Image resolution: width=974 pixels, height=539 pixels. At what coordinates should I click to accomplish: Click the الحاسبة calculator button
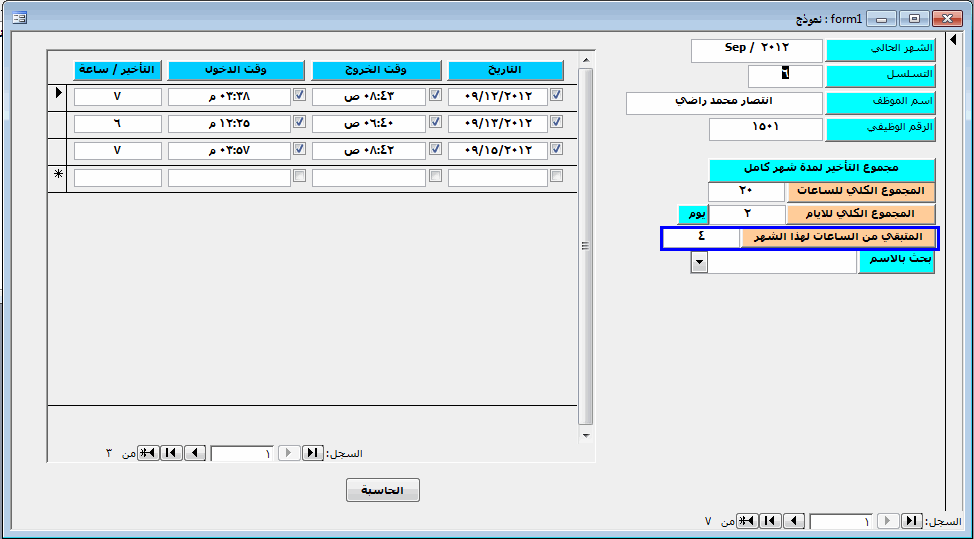pyautogui.click(x=383, y=491)
